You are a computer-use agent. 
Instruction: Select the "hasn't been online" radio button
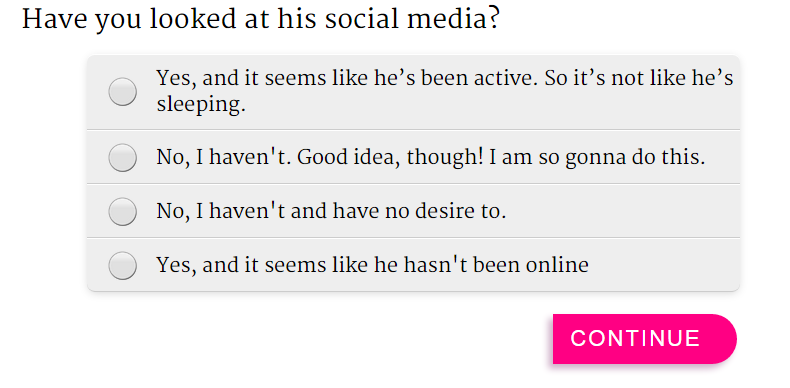click(122, 265)
